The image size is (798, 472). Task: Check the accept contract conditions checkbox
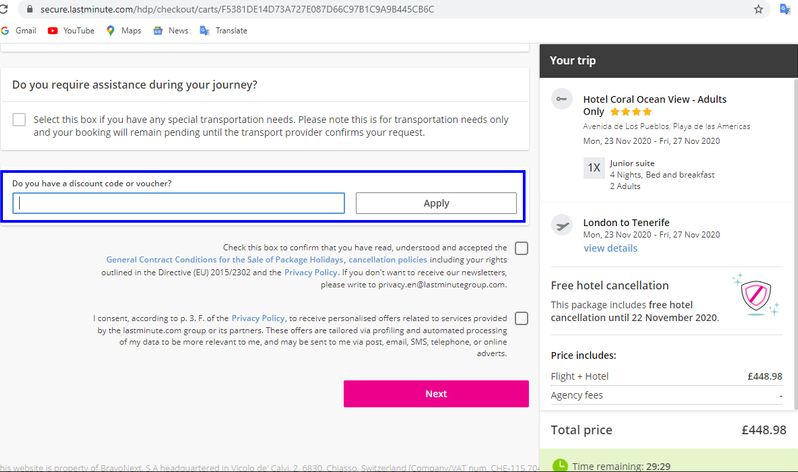(522, 248)
